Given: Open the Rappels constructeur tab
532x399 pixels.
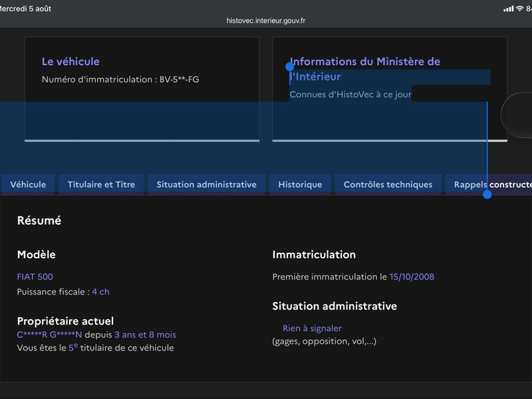Looking at the screenshot, I should (x=489, y=185).
